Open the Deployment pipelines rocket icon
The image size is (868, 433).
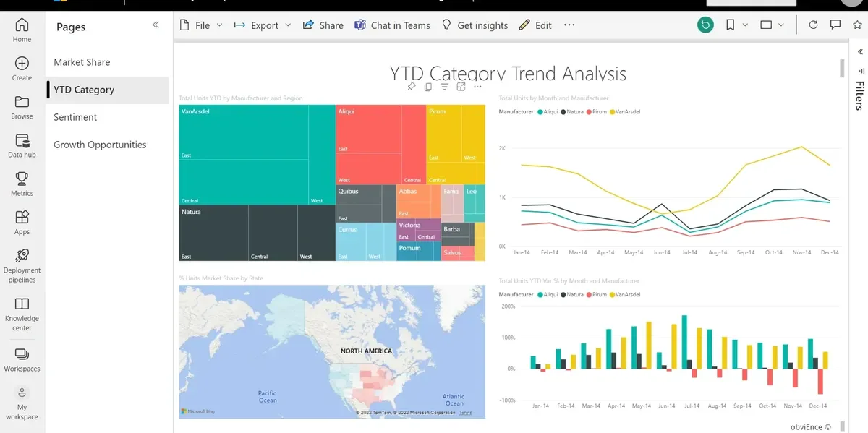[x=22, y=255]
